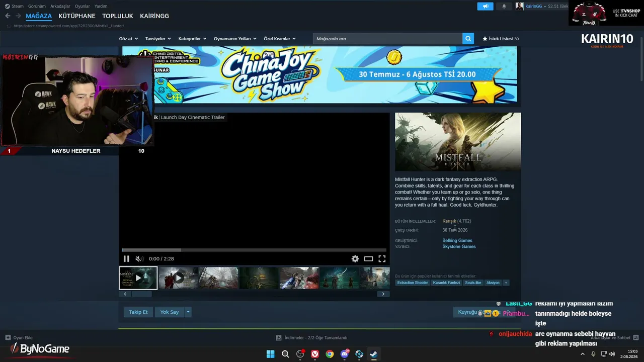Screen dimensions: 644x362
Task: Select the Official Cinematic Trailer thumbnail
Action: tap(138, 278)
